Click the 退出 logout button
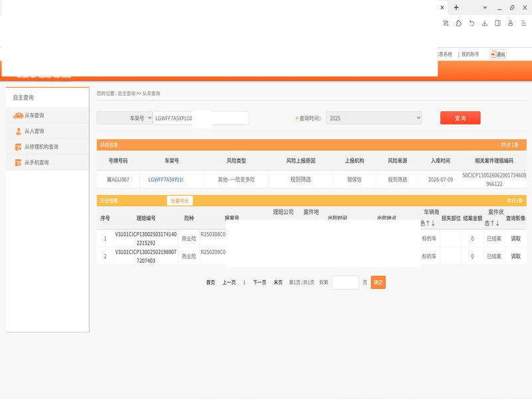This screenshot has height=399, width=532. pos(497,55)
